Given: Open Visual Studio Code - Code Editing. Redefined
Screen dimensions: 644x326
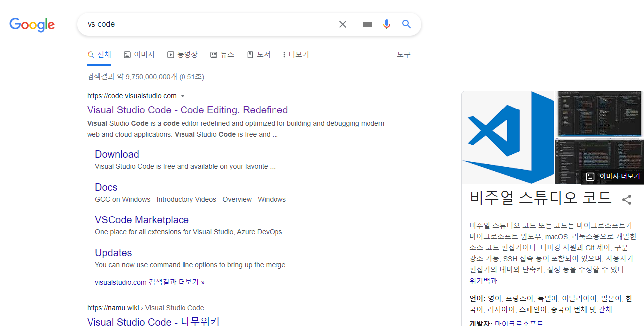Looking at the screenshot, I should pos(187,110).
